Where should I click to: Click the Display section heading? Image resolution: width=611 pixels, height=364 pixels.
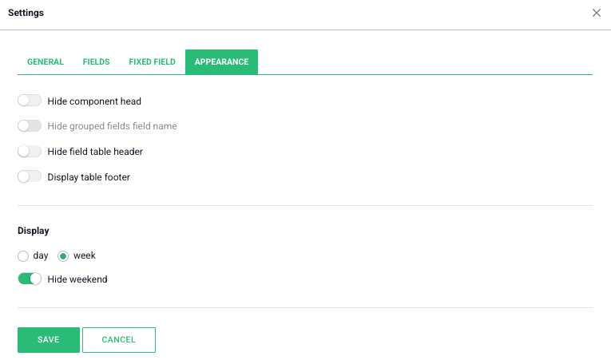tap(34, 231)
